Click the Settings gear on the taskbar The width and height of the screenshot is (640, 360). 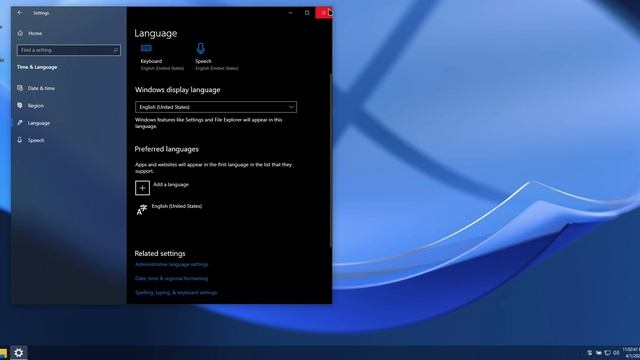pyautogui.click(x=18, y=353)
